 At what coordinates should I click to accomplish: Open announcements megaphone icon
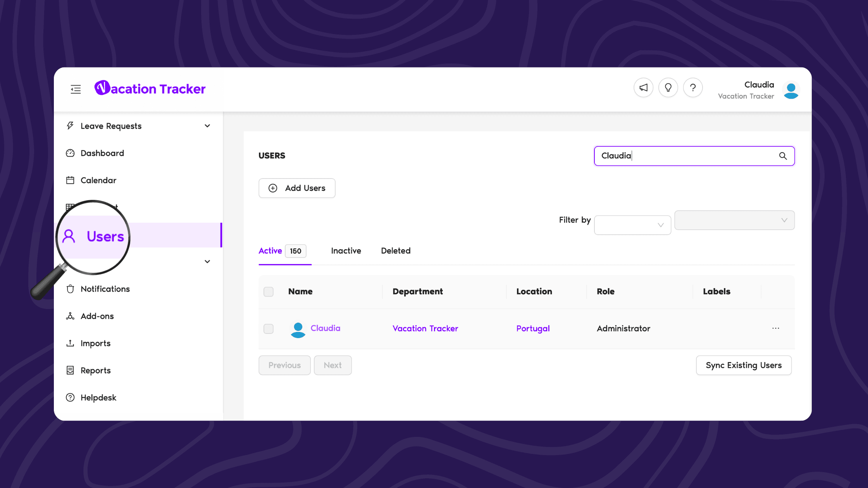click(x=643, y=88)
